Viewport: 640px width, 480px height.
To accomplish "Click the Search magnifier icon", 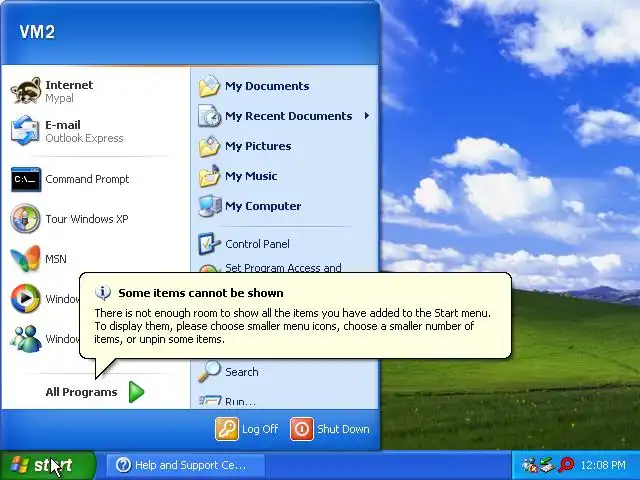I will [209, 372].
